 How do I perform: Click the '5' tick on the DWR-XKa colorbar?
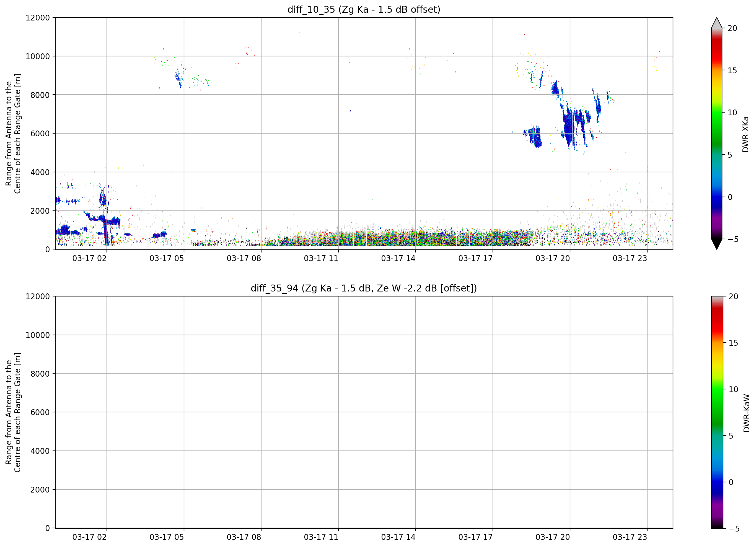pyautogui.click(x=730, y=155)
